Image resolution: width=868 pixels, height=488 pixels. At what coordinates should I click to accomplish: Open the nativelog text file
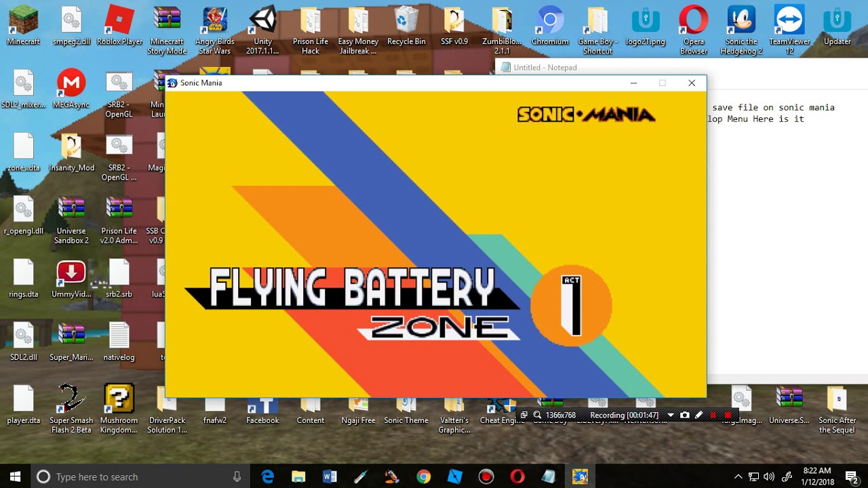[119, 342]
